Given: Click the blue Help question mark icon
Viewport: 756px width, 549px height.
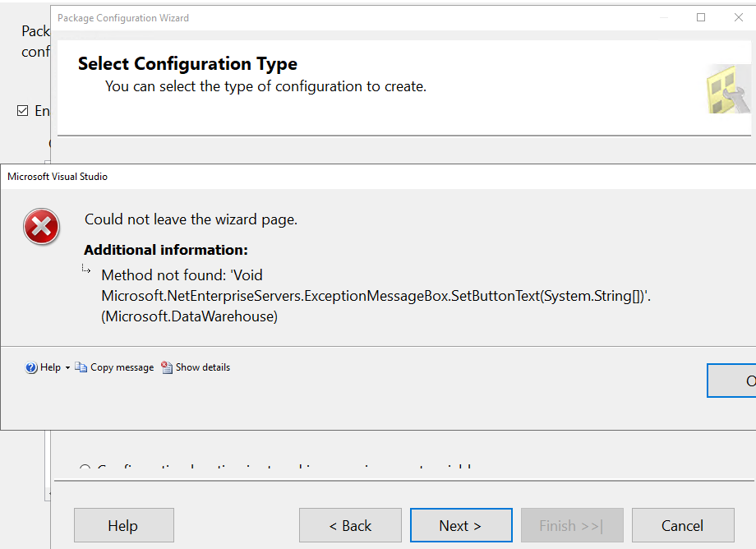Looking at the screenshot, I should tap(31, 367).
